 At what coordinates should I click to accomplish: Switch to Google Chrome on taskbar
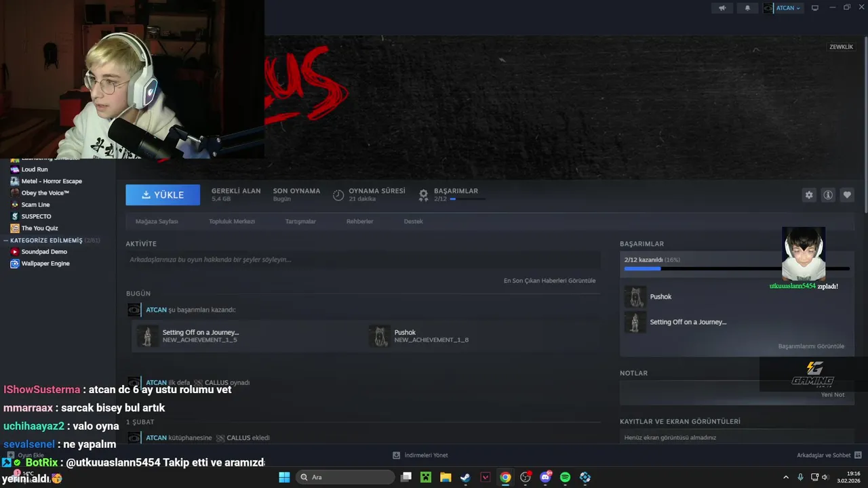click(505, 477)
